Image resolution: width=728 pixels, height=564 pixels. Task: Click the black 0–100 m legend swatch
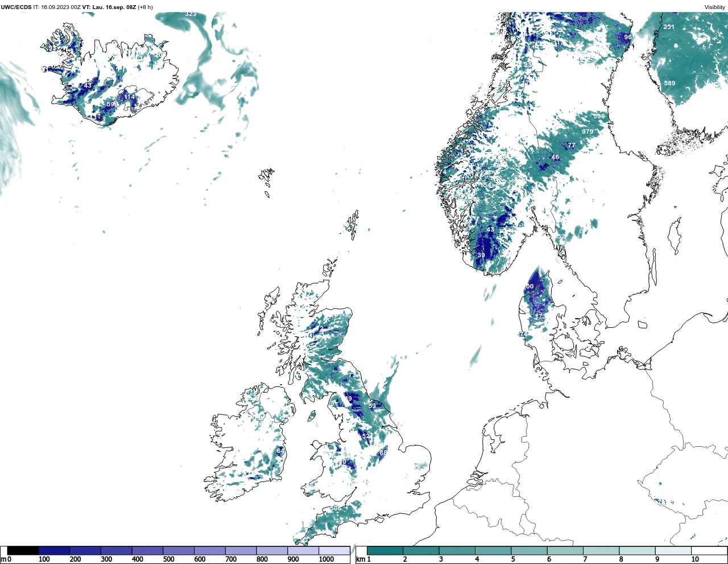point(23,550)
